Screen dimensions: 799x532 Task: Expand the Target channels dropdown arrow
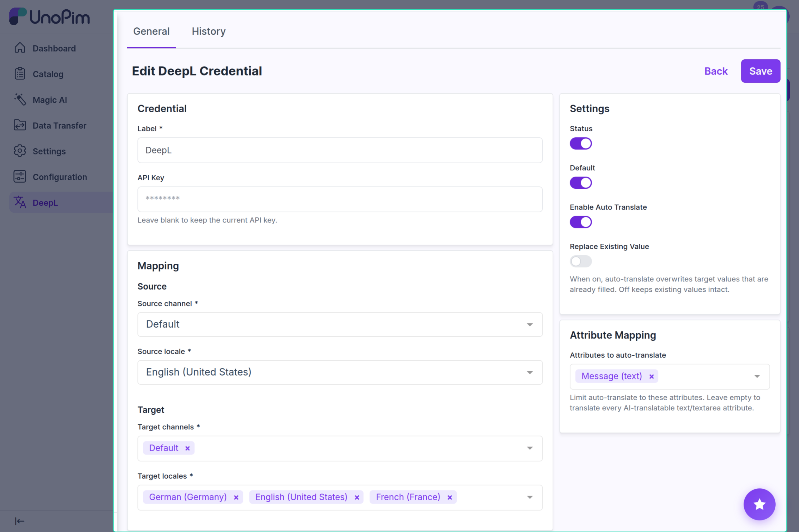tap(530, 449)
